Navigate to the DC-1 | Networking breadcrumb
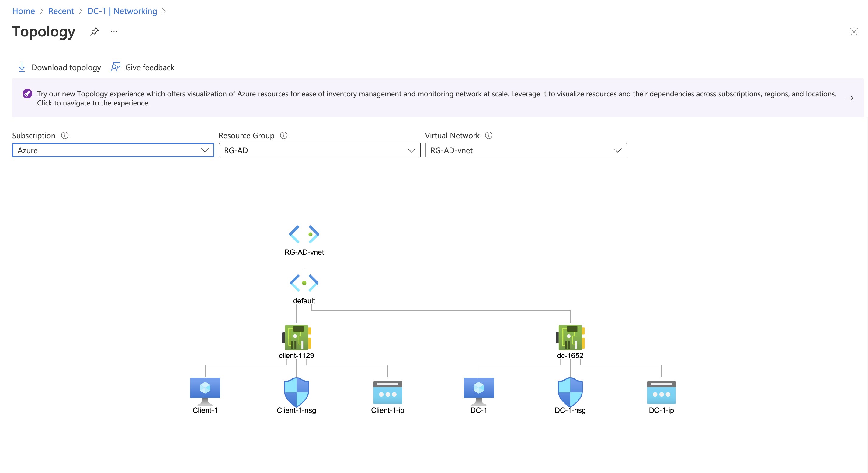 tap(122, 11)
